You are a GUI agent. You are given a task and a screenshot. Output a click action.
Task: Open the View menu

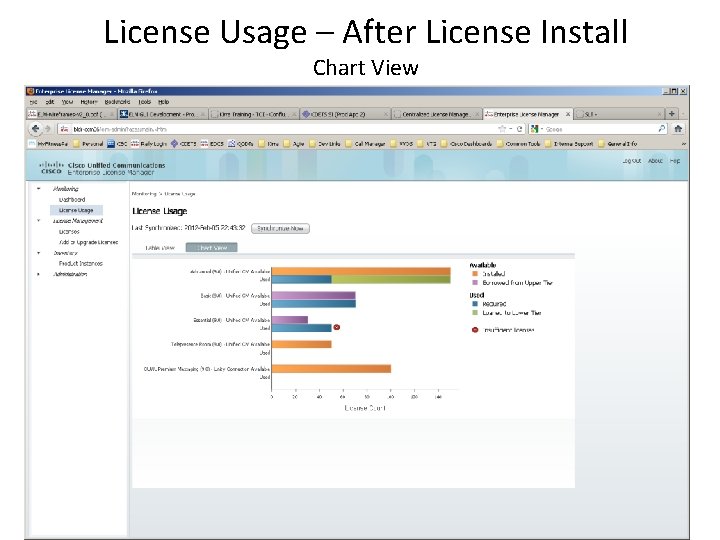click(x=67, y=102)
